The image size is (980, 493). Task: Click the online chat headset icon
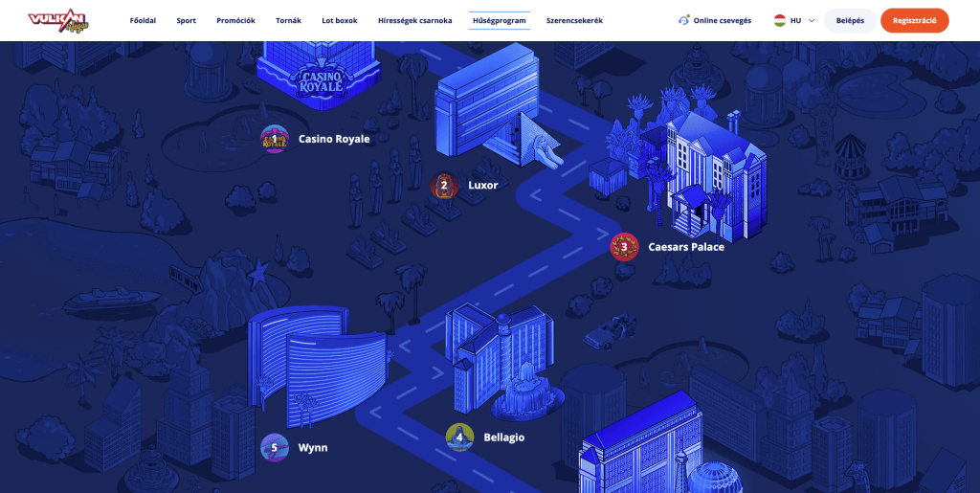(683, 20)
